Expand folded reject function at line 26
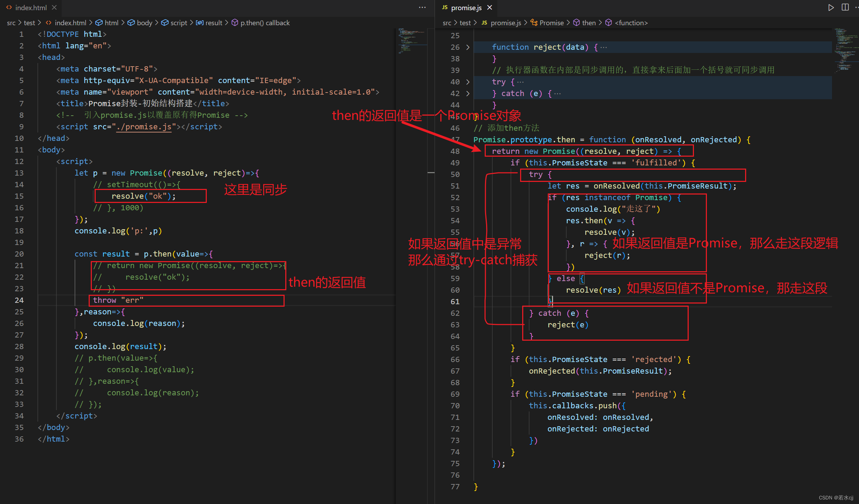 click(x=468, y=47)
